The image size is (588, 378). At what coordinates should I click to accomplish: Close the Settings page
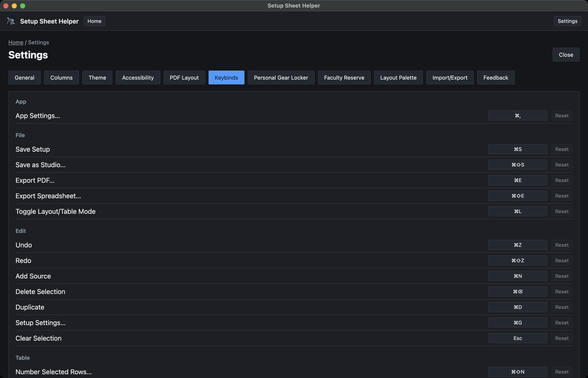pos(566,55)
